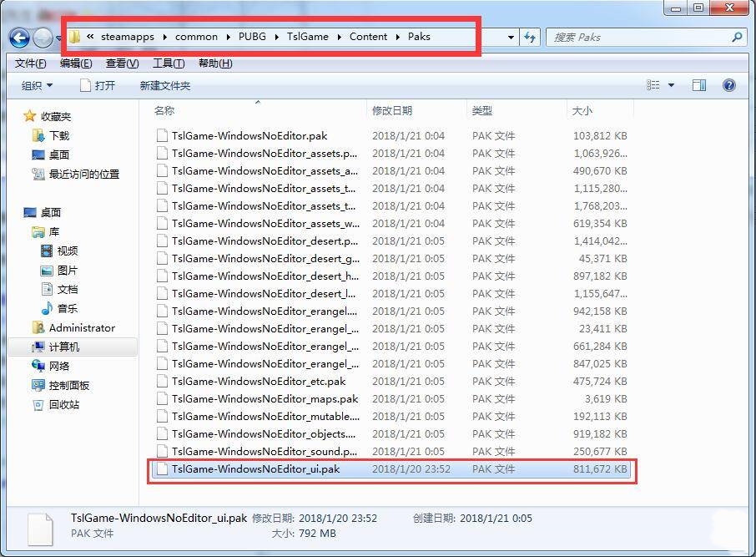Open the 工具(T) menu
This screenshot has height=557, width=756.
coord(169,63)
